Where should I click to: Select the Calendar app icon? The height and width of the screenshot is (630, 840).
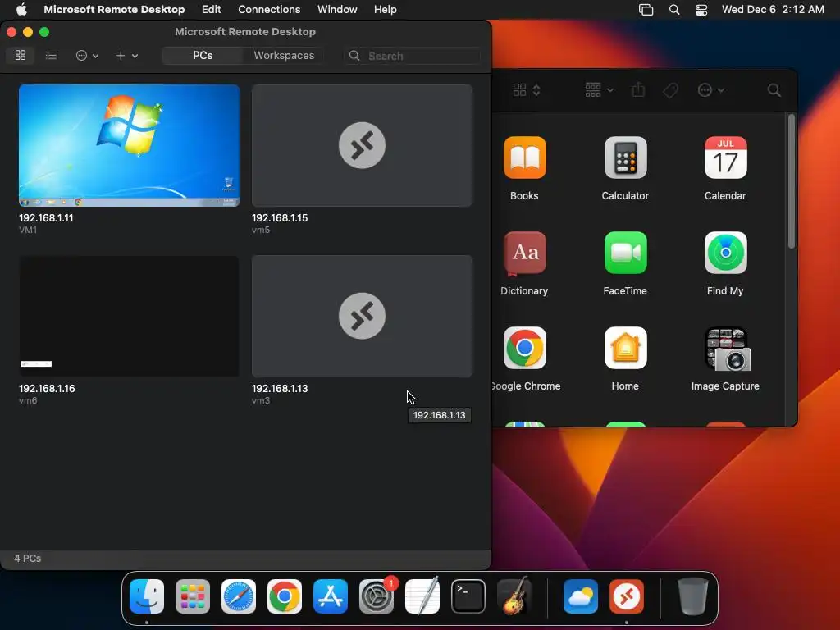click(x=725, y=157)
